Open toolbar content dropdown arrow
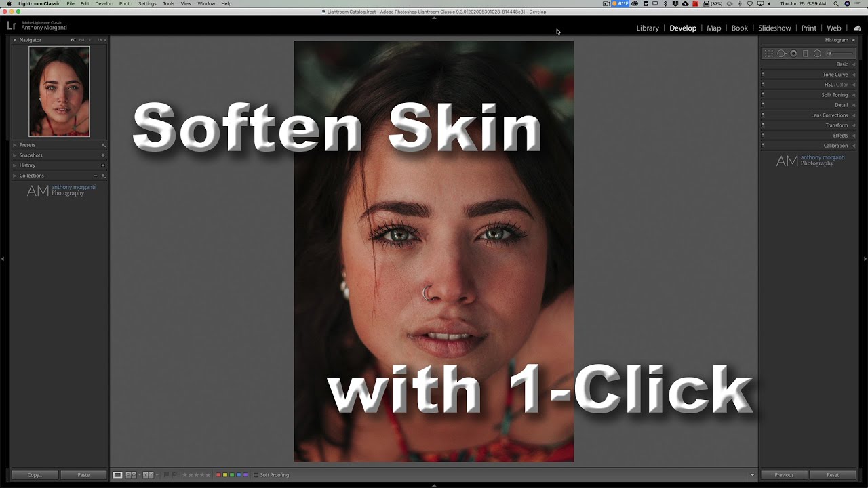Screen dimensions: 868x488 pyautogui.click(x=752, y=475)
